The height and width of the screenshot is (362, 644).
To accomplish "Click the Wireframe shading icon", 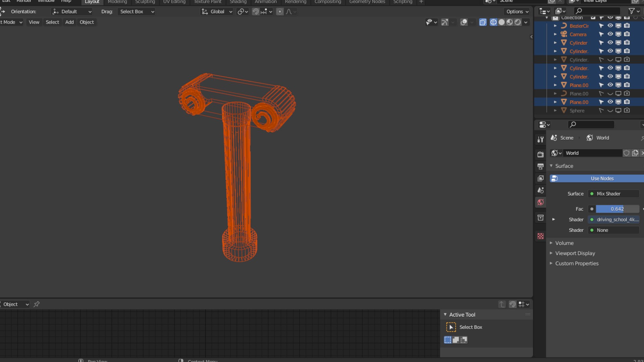I will pos(493,22).
